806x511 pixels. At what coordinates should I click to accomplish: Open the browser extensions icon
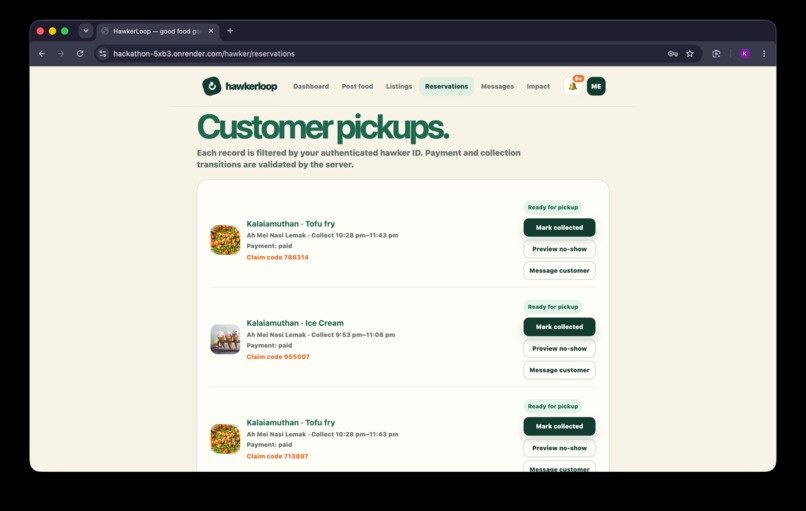tap(716, 53)
